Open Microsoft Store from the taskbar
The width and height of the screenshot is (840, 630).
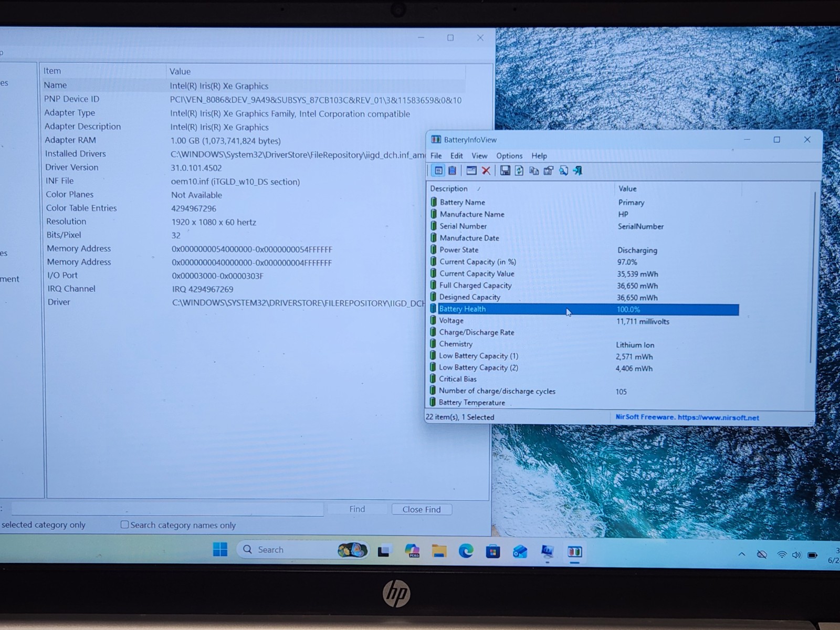[492, 551]
